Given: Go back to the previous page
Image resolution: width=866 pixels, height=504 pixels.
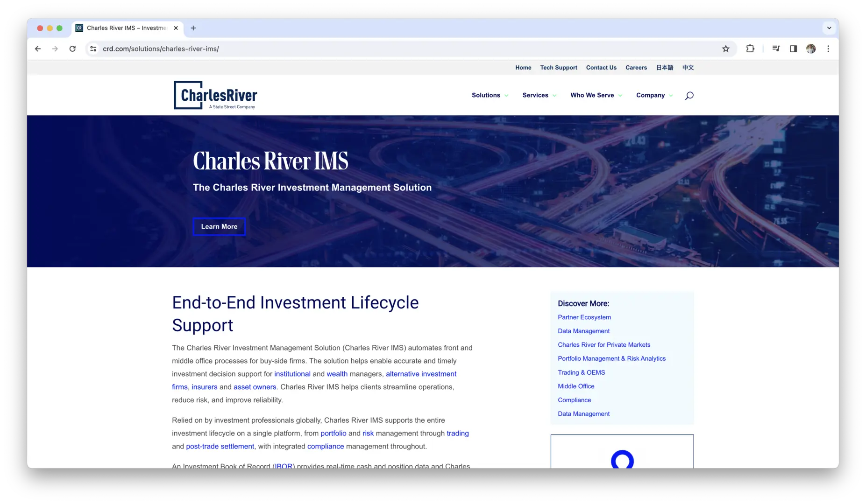Looking at the screenshot, I should pos(38,49).
